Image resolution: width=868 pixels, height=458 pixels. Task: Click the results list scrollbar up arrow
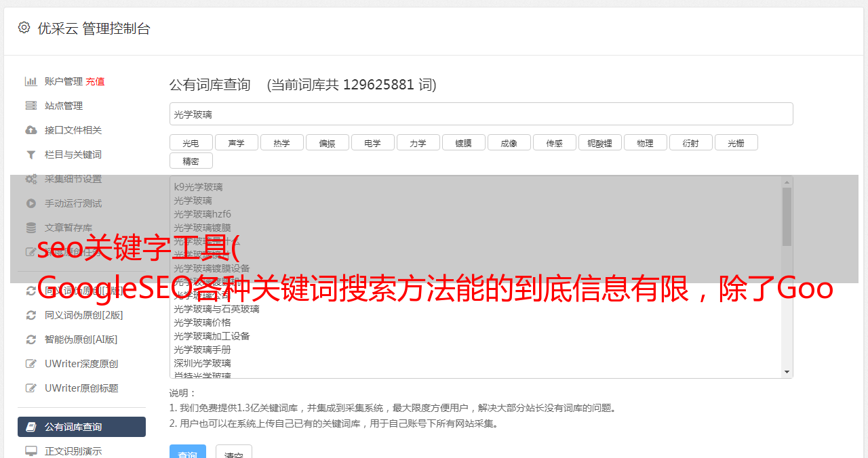coord(787,182)
